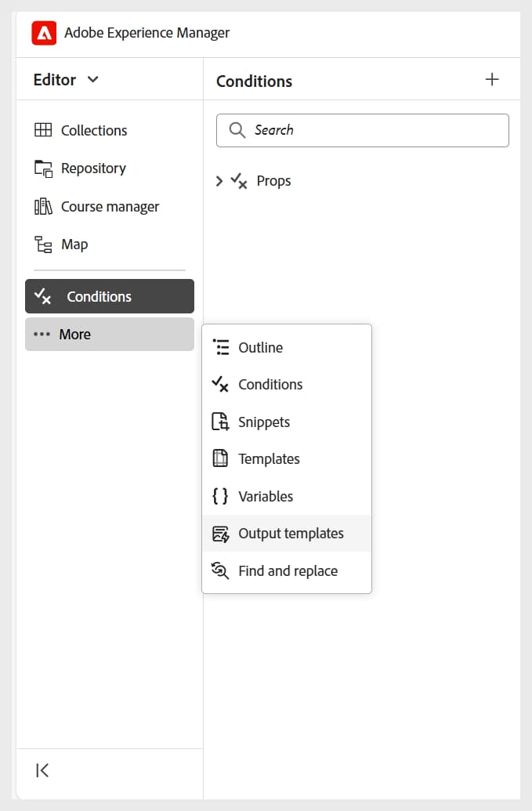The image size is (532, 811).
Task: Choose Conditions in the More popup menu
Action: tap(270, 385)
